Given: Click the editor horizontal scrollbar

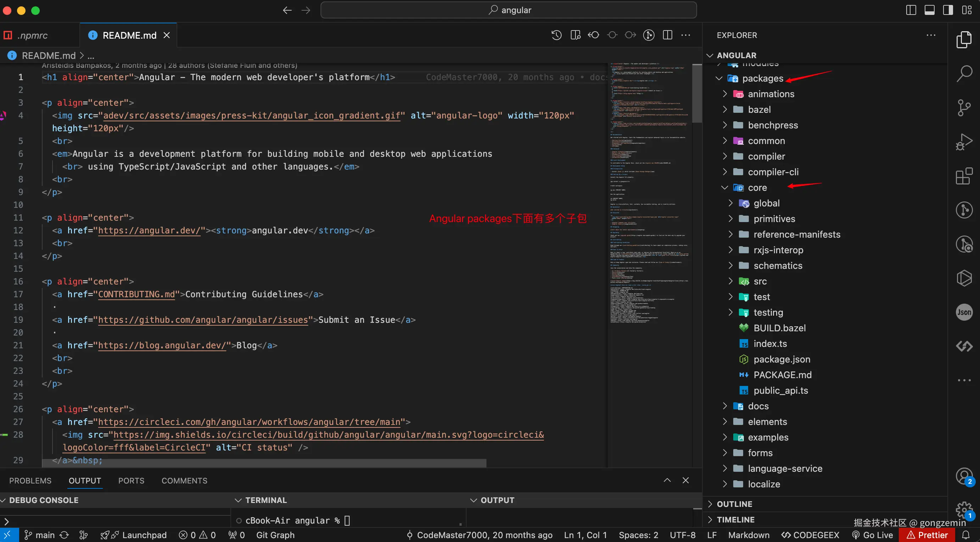Looking at the screenshot, I should pyautogui.click(x=264, y=463).
